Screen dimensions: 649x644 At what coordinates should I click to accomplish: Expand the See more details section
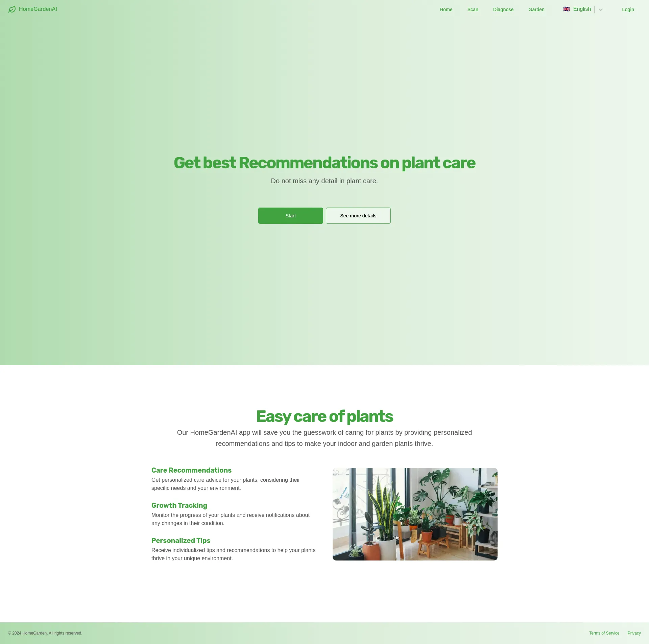[x=358, y=215]
